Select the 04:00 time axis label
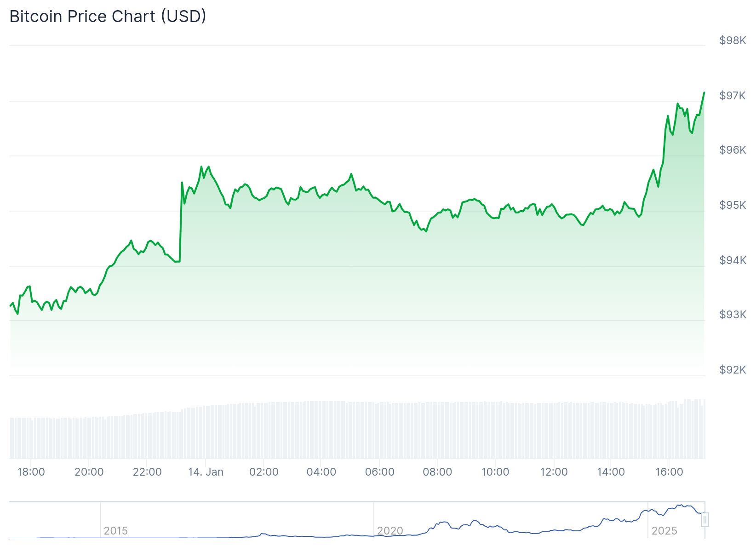Viewport: 756px width, 552px height. [x=321, y=472]
